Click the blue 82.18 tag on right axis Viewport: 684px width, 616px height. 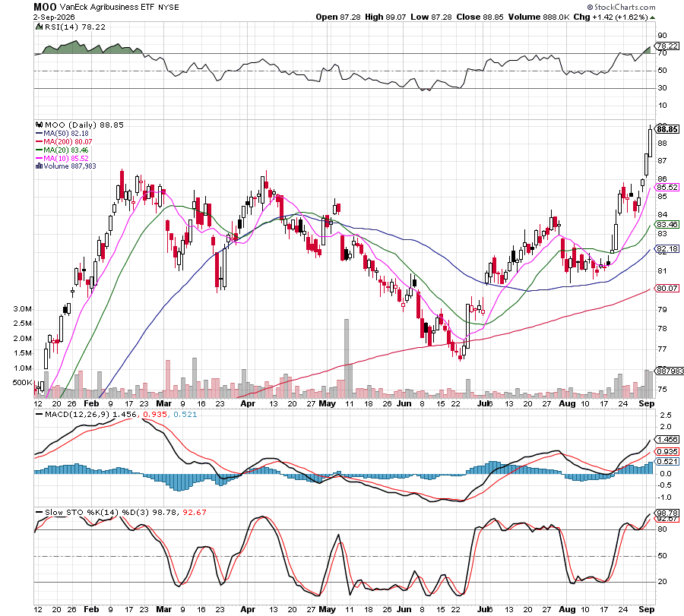(667, 249)
